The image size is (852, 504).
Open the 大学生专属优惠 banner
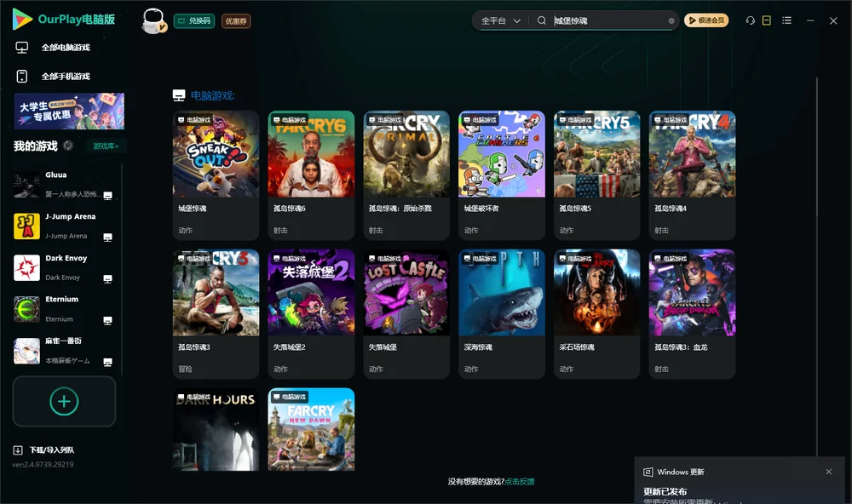[69, 111]
